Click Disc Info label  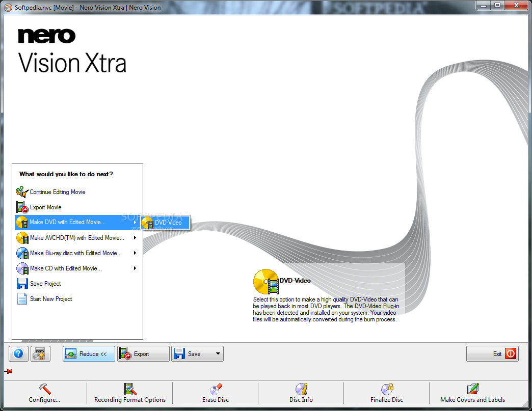pyautogui.click(x=301, y=399)
